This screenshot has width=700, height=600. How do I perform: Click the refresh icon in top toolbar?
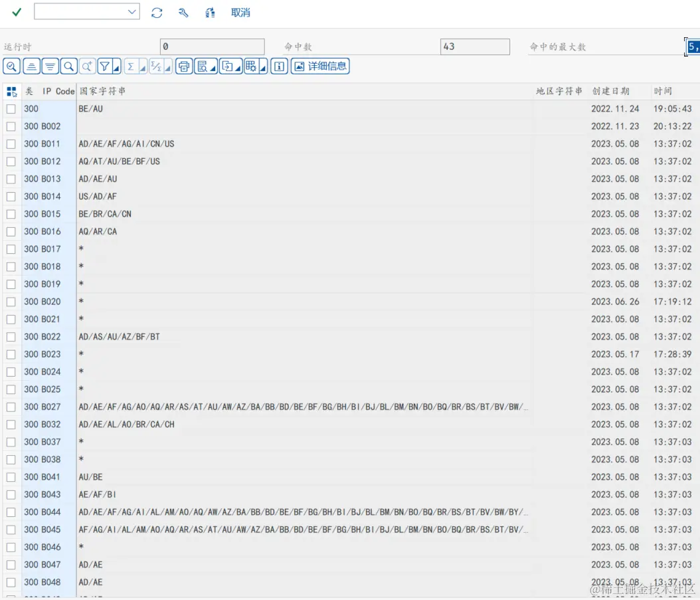coord(157,13)
